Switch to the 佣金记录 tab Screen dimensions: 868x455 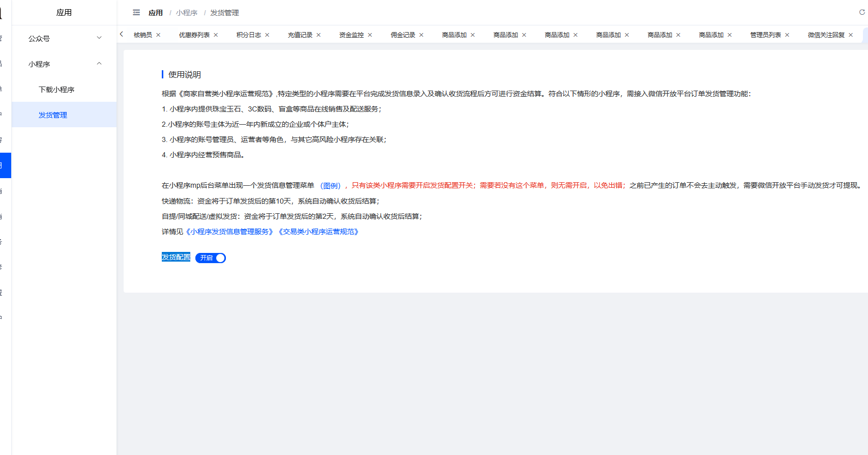coord(402,35)
